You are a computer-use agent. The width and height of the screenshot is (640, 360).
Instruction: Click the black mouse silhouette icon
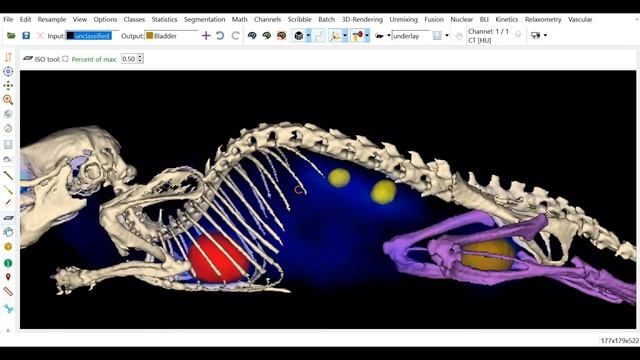click(x=379, y=36)
